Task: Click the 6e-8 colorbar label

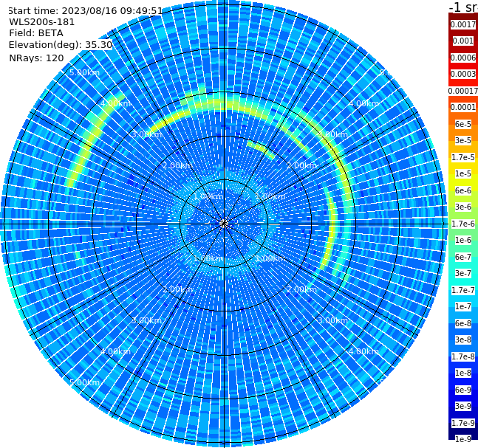Action: tap(463, 323)
